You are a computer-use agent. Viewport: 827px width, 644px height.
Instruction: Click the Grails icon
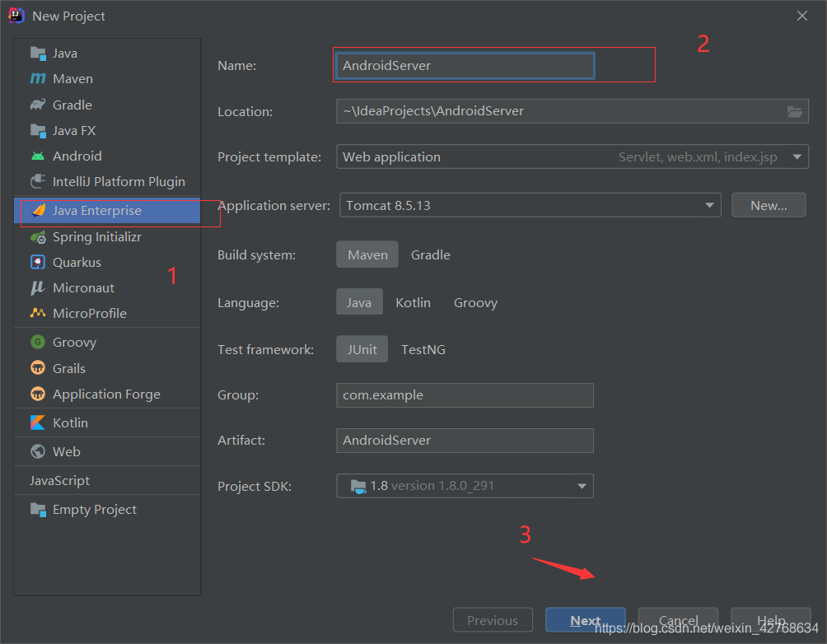tap(38, 368)
